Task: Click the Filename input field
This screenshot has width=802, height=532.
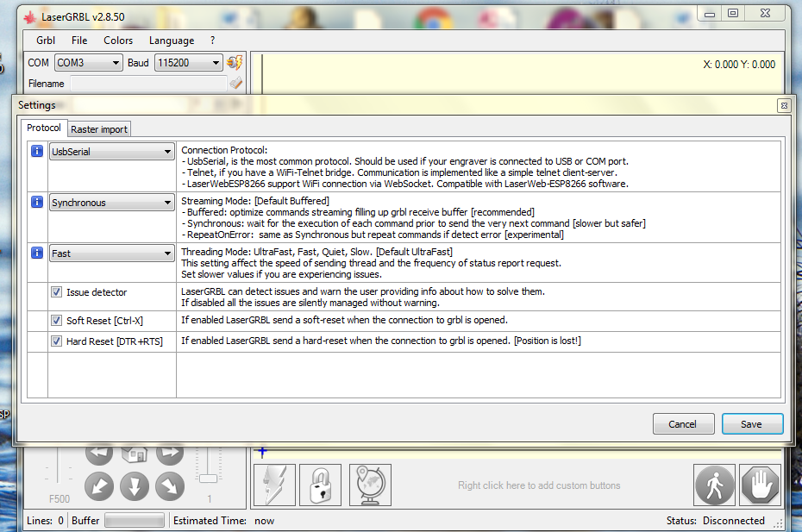Action: click(x=148, y=84)
